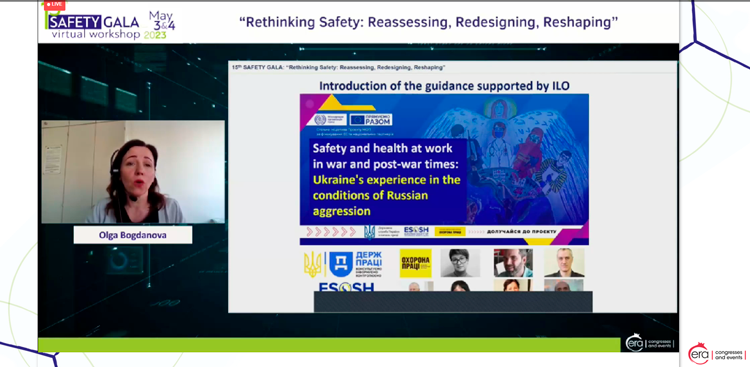
Task: Click the Olga Bogdanova speaker video feed
Action: pos(133,172)
